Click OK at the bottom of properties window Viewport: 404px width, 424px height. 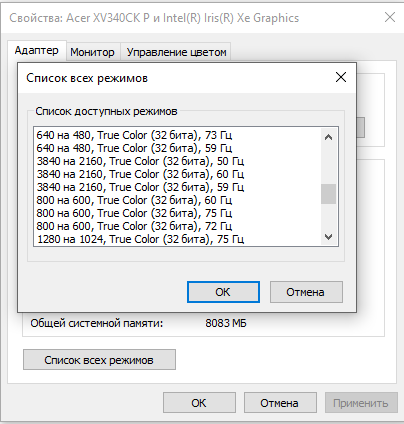(199, 403)
